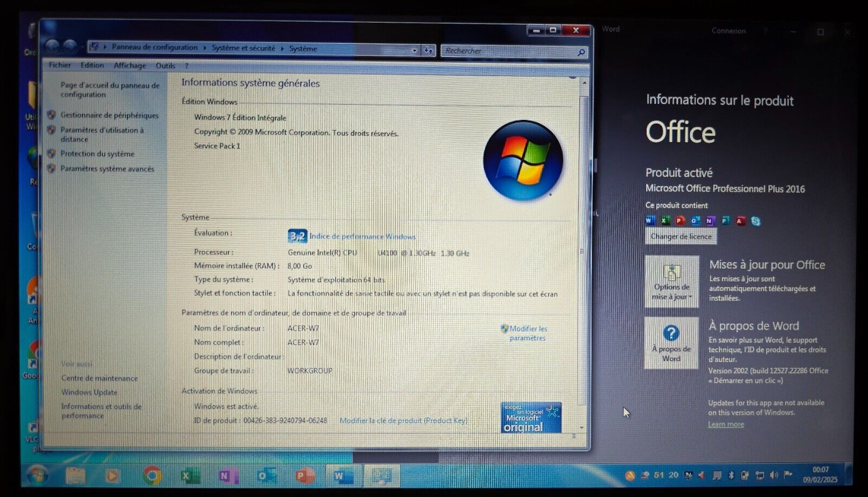Open Outlook from the taskbar
The width and height of the screenshot is (868, 497).
[x=266, y=476]
